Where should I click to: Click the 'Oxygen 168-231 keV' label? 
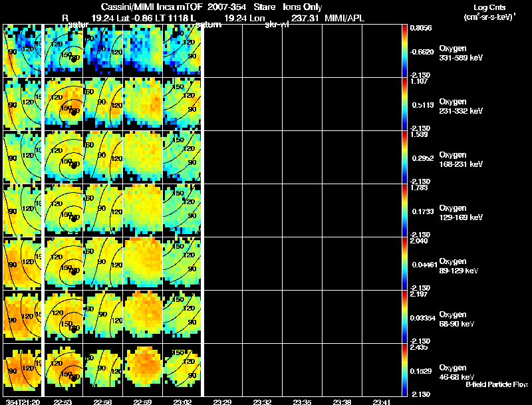(x=461, y=160)
